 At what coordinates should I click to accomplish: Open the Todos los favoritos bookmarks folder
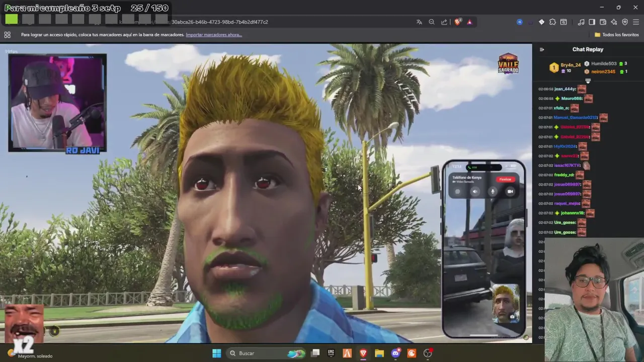[x=617, y=35]
